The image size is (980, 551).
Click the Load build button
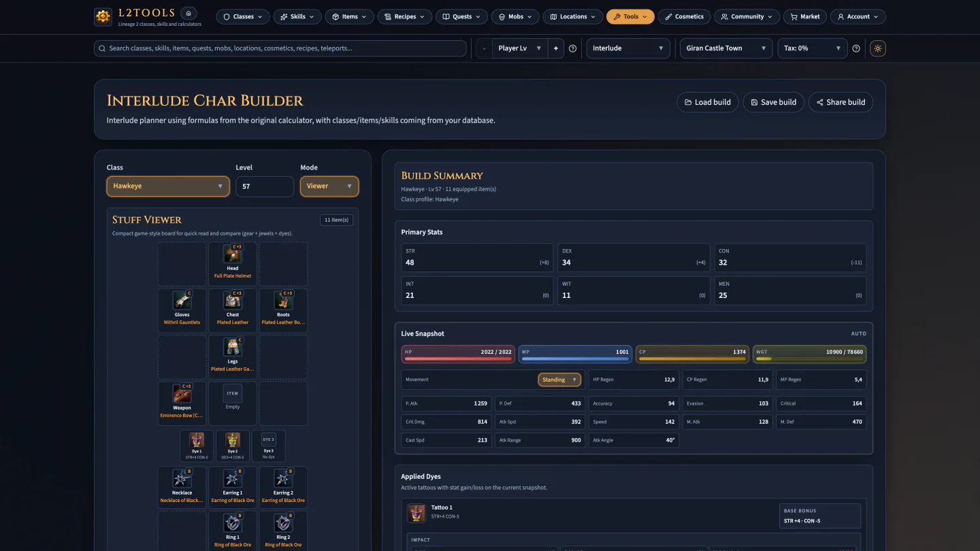[708, 102]
